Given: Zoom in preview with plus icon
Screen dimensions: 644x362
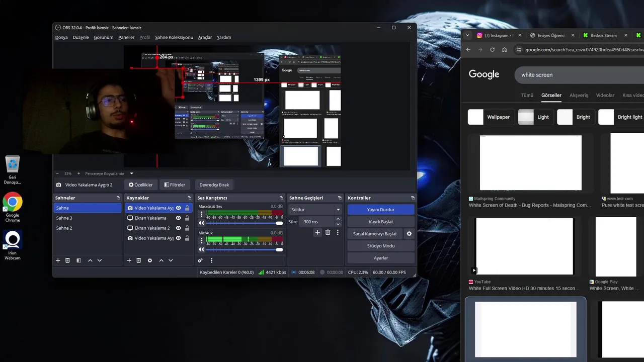Looking at the screenshot, I should (x=78, y=173).
